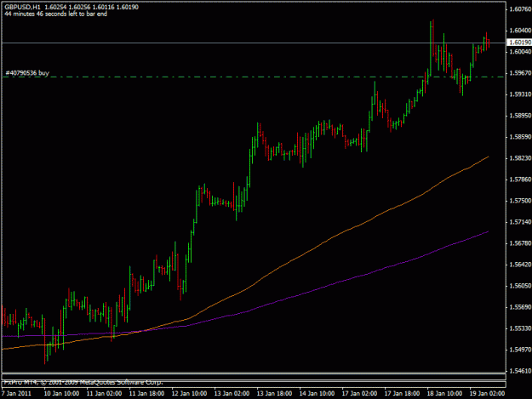Click the 1.56420 price axis label
The width and height of the screenshot is (532, 399).
pos(520,265)
